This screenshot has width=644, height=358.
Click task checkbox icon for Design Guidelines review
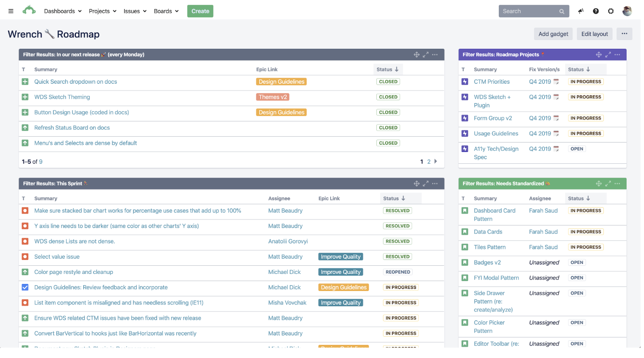click(x=25, y=287)
